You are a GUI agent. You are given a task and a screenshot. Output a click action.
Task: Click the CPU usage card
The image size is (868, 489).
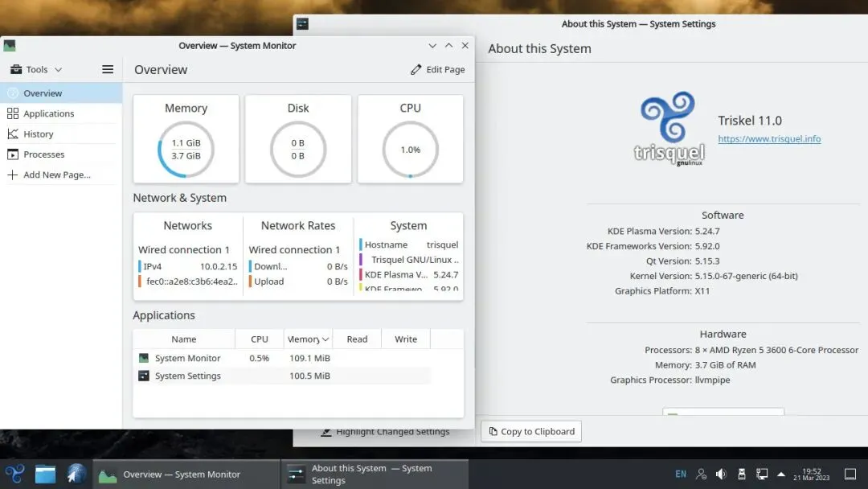[410, 138]
